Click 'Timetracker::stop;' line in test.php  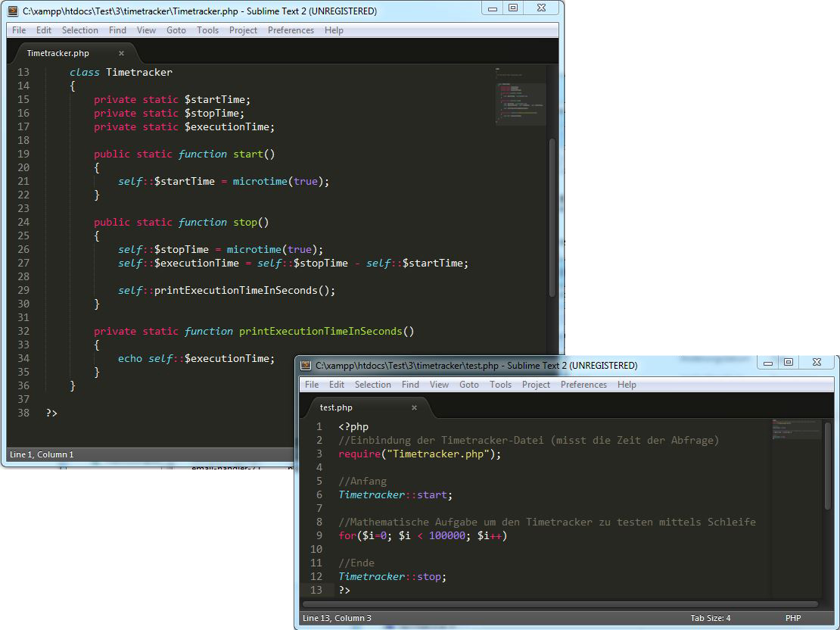point(393,576)
